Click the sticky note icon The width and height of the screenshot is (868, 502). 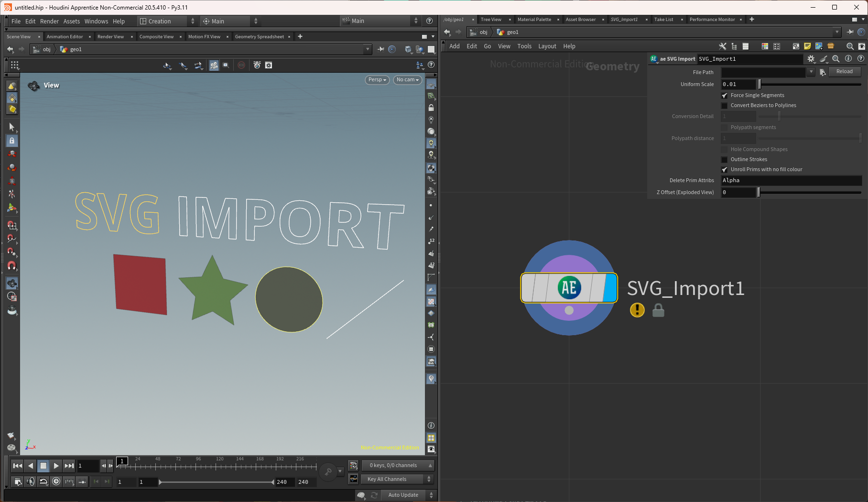coord(807,46)
